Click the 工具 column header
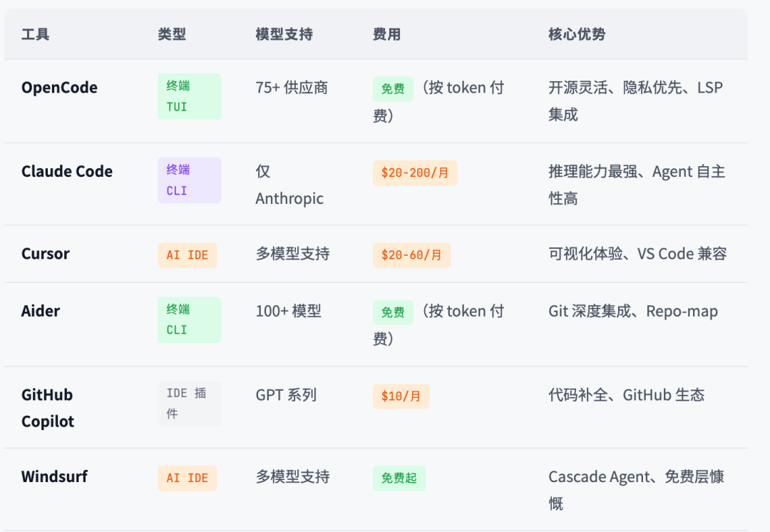770x532 pixels. (36, 34)
